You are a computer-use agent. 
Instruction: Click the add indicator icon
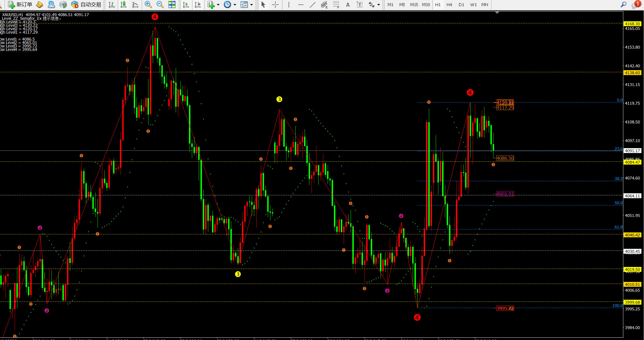click(x=211, y=5)
